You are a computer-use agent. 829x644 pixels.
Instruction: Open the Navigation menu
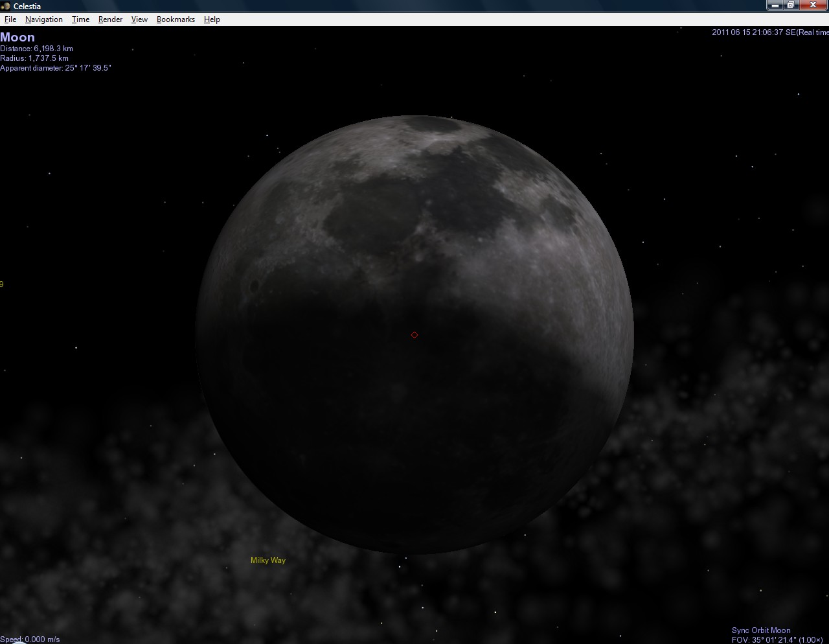coord(44,19)
